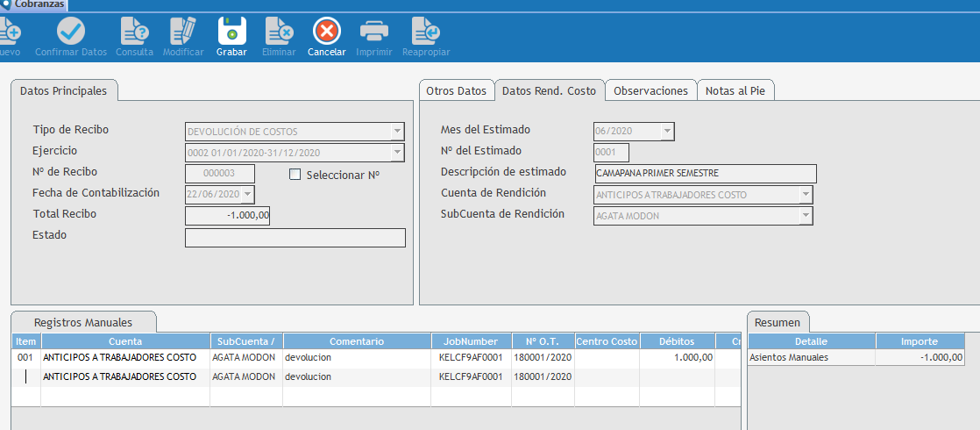Open the Observaciones tab

click(x=650, y=90)
